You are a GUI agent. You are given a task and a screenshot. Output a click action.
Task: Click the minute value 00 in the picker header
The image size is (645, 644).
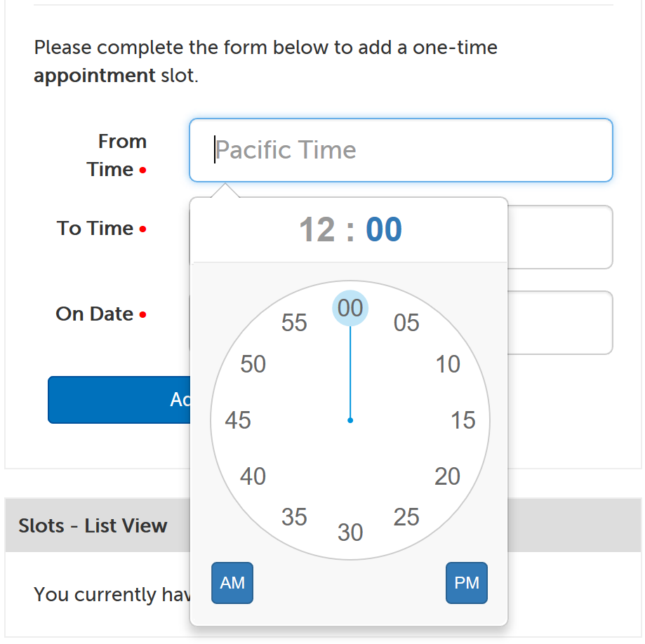click(x=383, y=229)
